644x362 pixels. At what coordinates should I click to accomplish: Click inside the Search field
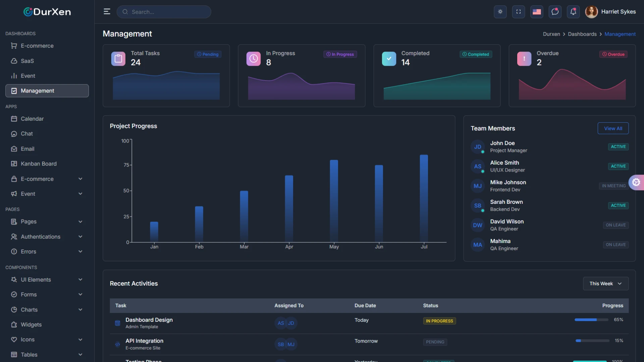click(x=164, y=12)
